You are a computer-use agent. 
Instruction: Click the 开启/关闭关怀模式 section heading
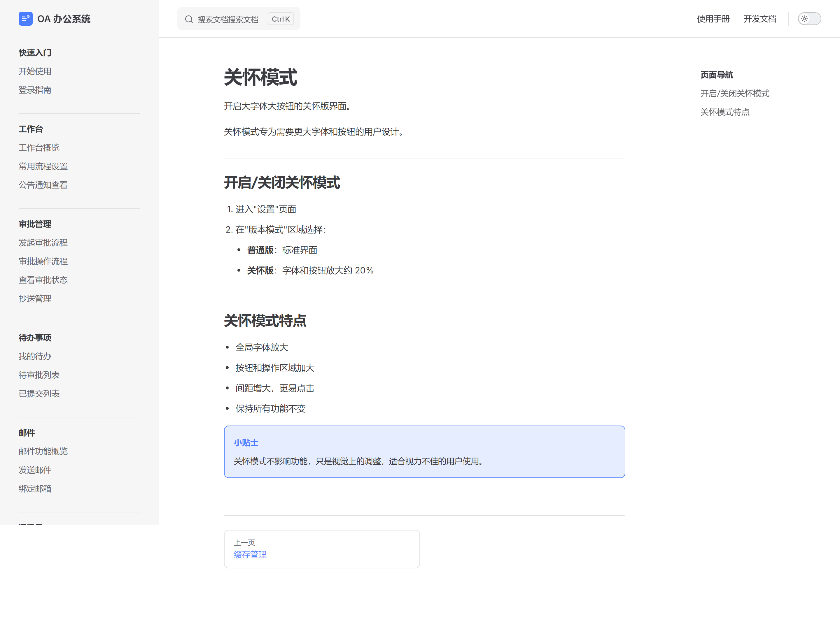[x=282, y=182]
